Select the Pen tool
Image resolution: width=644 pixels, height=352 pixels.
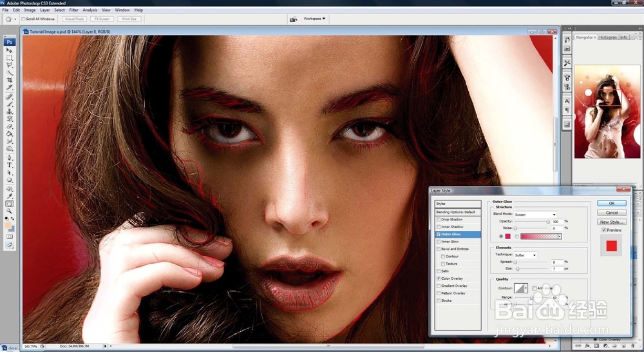pyautogui.click(x=9, y=158)
